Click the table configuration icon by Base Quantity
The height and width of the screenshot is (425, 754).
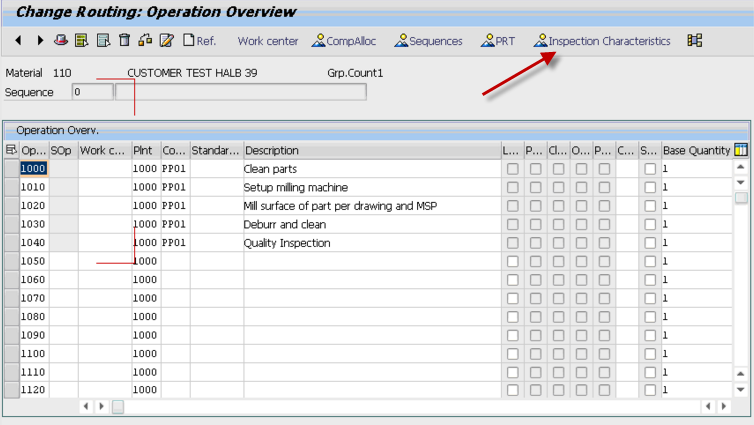tap(741, 150)
